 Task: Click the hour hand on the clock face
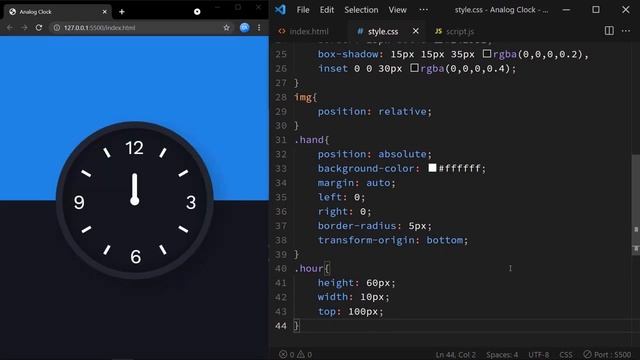point(135,189)
